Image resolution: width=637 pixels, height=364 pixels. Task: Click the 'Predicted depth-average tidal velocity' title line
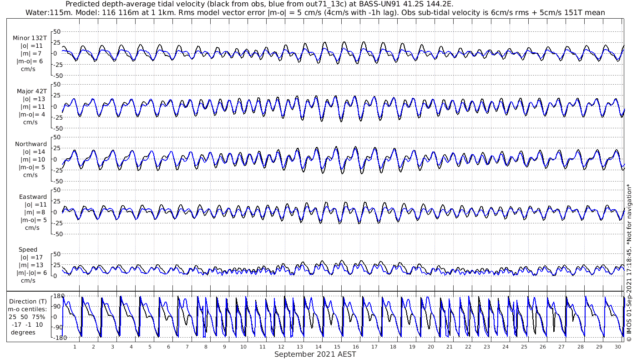click(x=259, y=4)
